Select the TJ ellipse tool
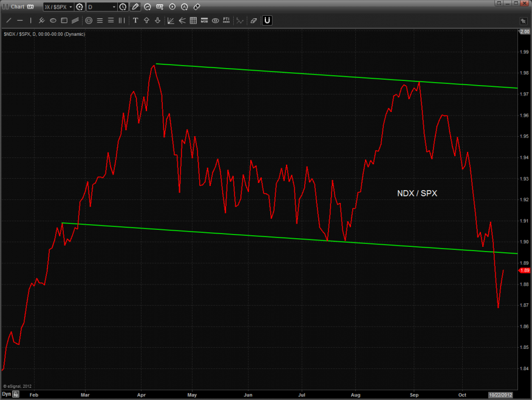The width and height of the screenshot is (532, 400). click(215, 21)
